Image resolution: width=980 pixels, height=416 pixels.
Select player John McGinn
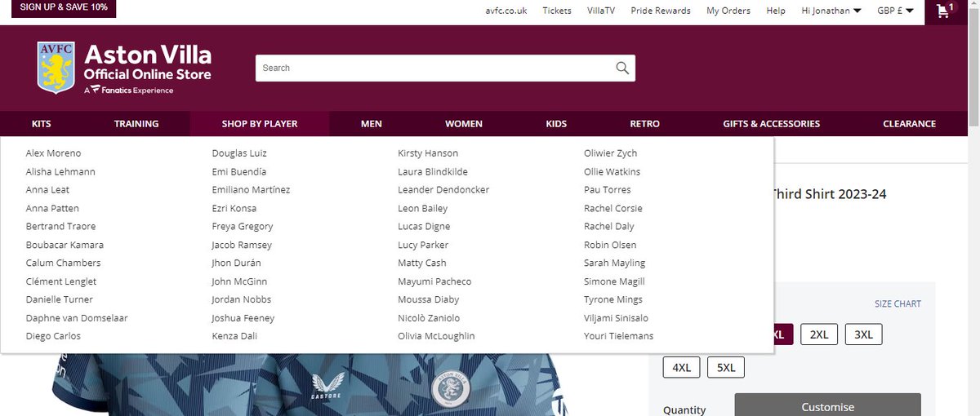point(239,281)
